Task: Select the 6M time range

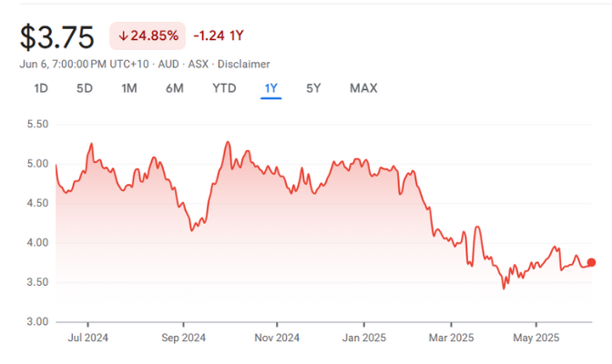Action: coord(175,88)
